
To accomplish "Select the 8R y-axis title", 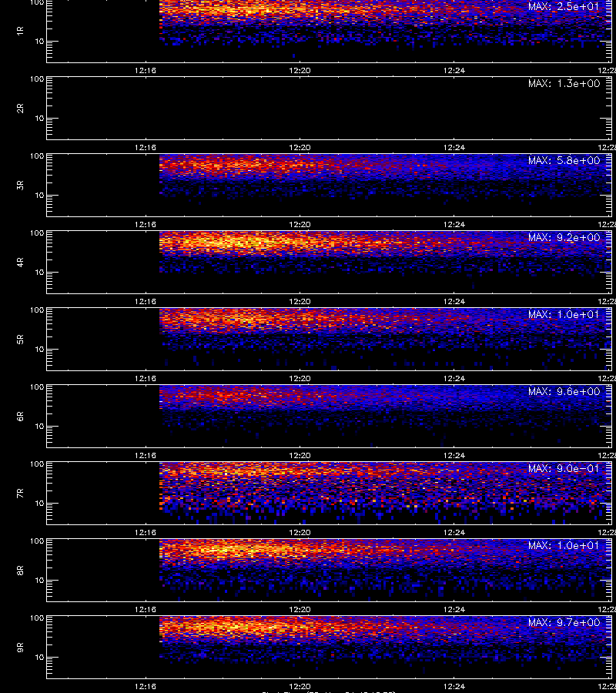I will [20, 570].
